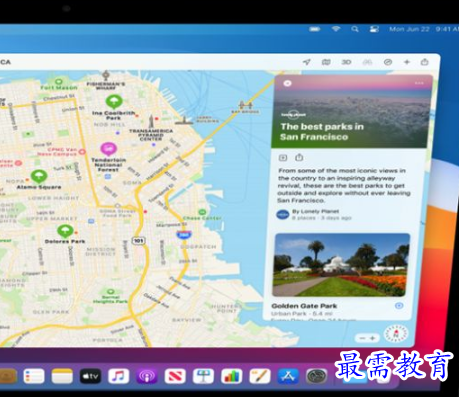Screen dimensions: 459x397
Task: Click the Ferry Building landmark icon
Action: pos(184,120)
